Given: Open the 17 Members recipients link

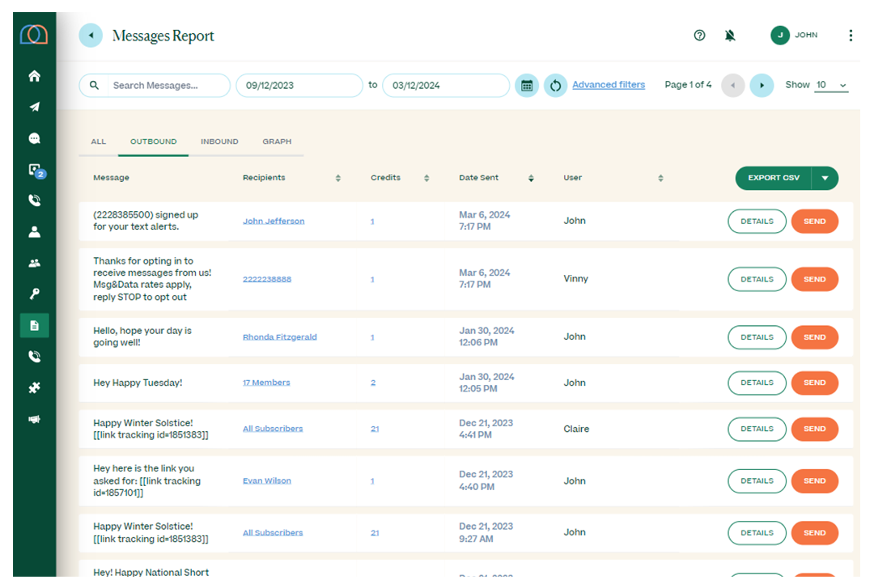Looking at the screenshot, I should 266,383.
